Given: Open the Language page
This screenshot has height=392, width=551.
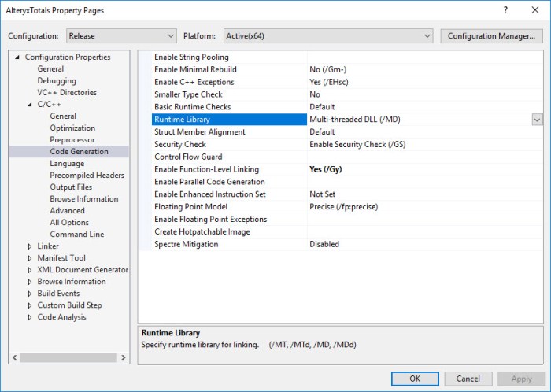Looking at the screenshot, I should (x=67, y=164).
